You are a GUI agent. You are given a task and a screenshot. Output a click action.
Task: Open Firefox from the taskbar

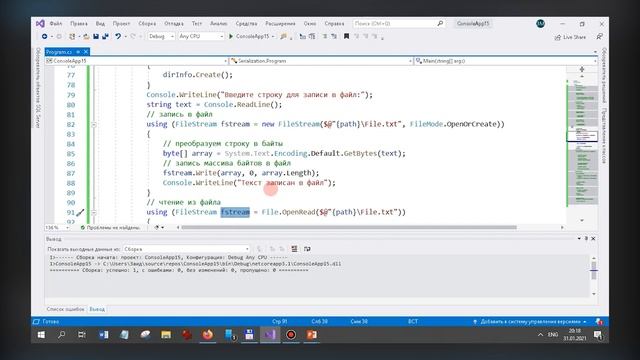[x=208, y=335]
